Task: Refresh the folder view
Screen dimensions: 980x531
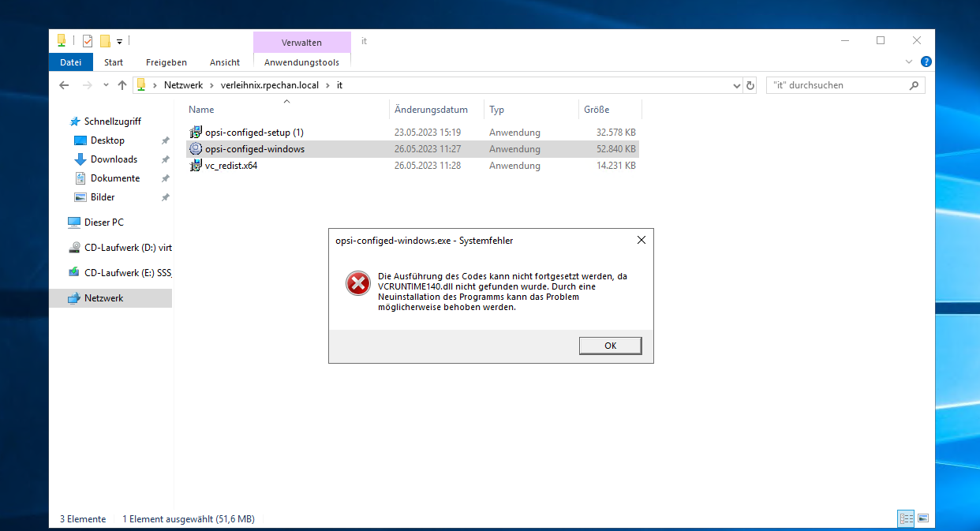Action: click(x=750, y=85)
